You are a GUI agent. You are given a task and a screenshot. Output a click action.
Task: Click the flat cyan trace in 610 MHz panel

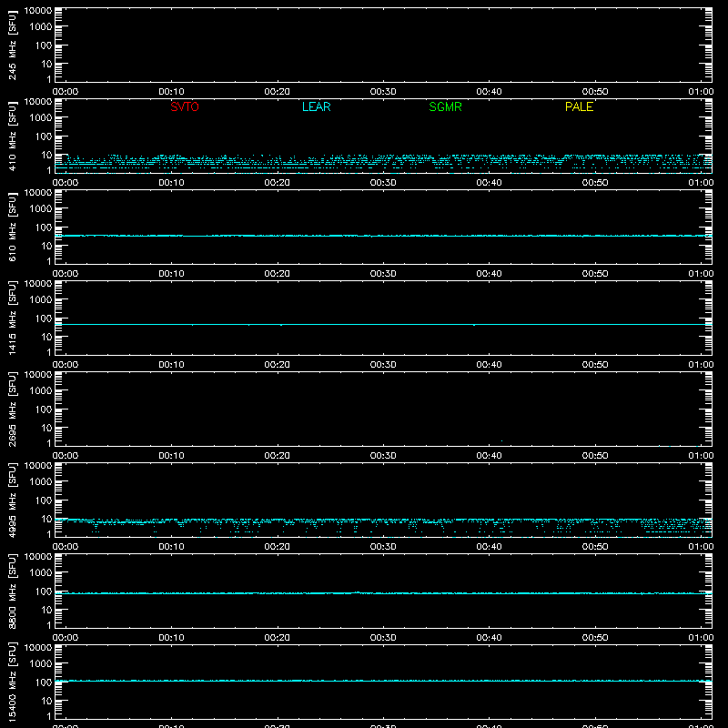click(x=383, y=236)
